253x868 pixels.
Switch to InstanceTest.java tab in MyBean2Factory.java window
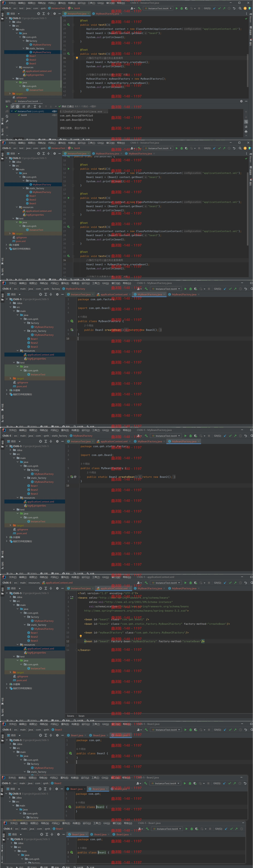(x=81, y=441)
